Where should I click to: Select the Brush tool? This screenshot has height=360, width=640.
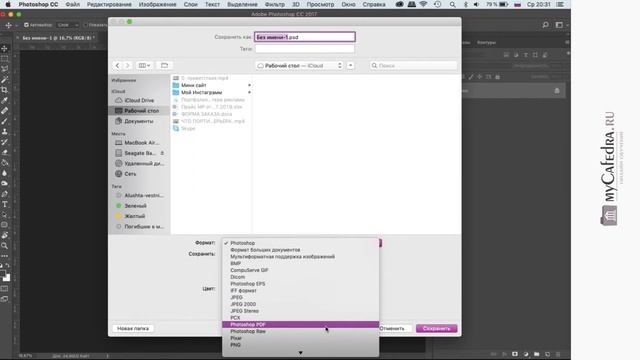point(4,121)
